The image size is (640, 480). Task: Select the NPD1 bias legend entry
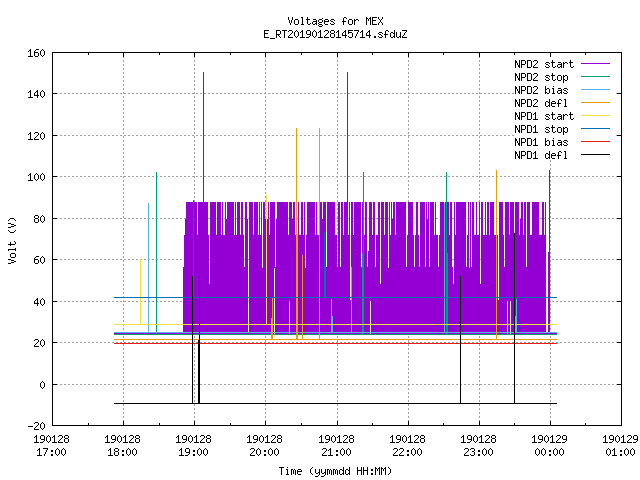click(562, 142)
